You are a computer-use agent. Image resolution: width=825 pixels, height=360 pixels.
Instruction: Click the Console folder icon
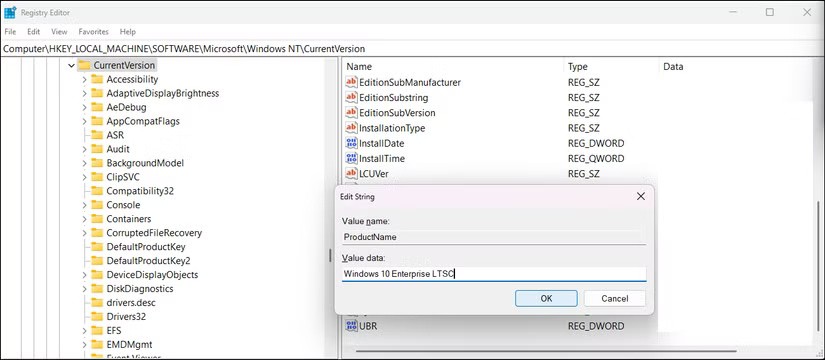click(x=97, y=205)
